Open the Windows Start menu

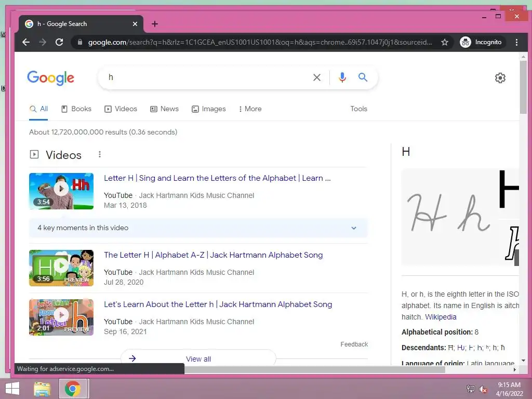pyautogui.click(x=12, y=389)
